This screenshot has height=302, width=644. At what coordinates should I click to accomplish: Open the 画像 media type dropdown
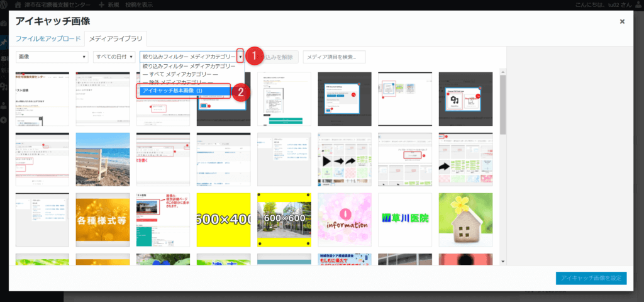[x=52, y=57]
